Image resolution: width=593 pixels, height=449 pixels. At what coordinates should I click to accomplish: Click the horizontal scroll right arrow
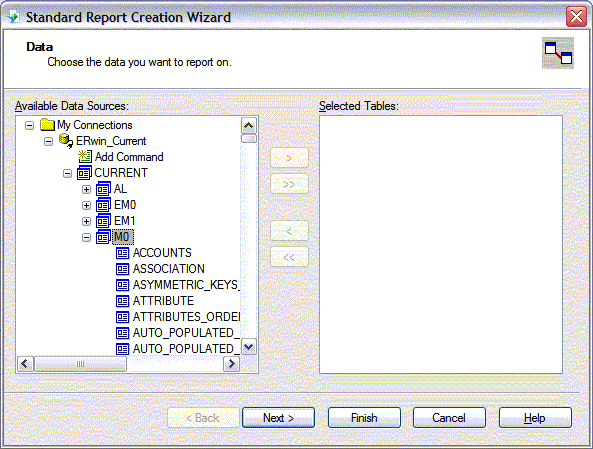coord(231,364)
